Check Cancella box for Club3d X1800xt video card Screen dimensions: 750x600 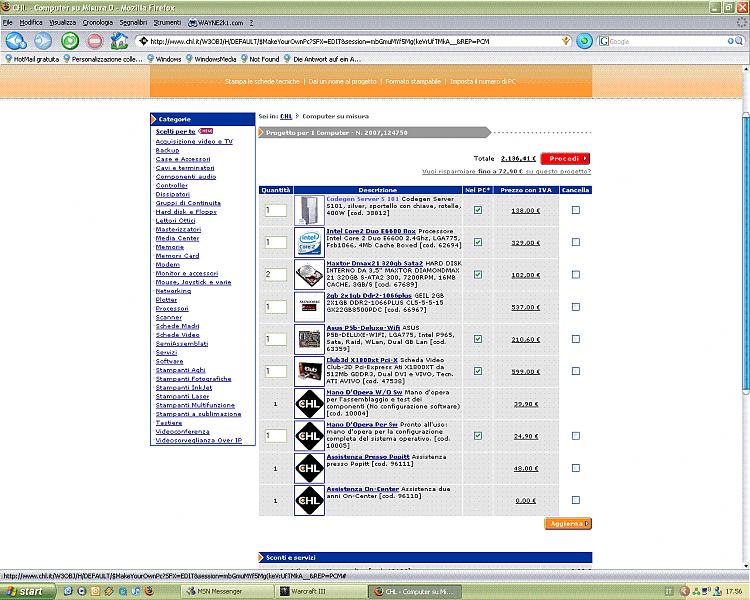coord(576,371)
